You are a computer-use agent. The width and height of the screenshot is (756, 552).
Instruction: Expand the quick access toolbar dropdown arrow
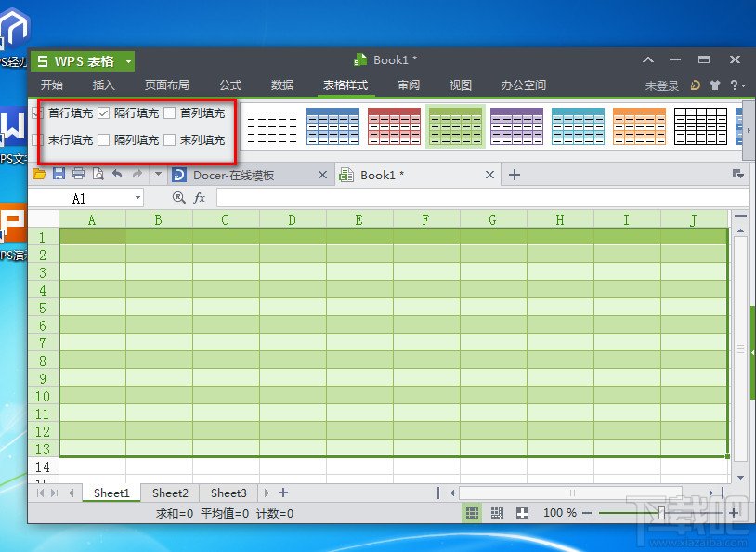click(158, 174)
